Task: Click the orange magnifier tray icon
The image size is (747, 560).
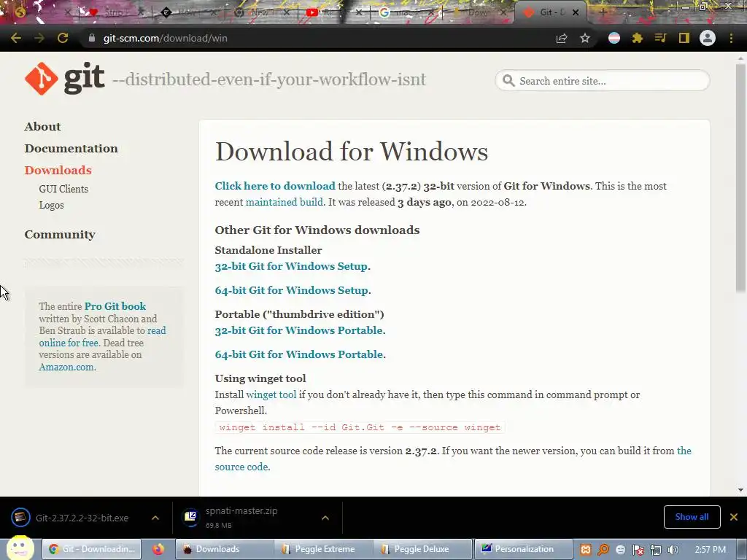Action: click(x=603, y=550)
